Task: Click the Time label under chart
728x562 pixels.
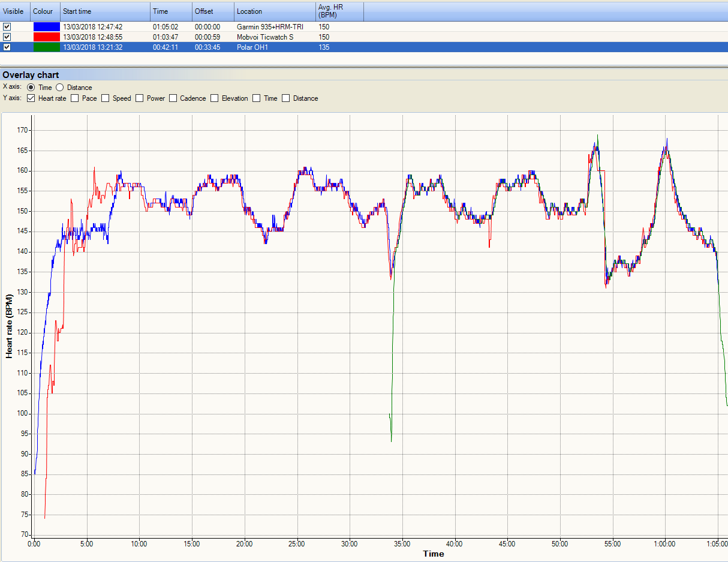Action: pyautogui.click(x=434, y=554)
